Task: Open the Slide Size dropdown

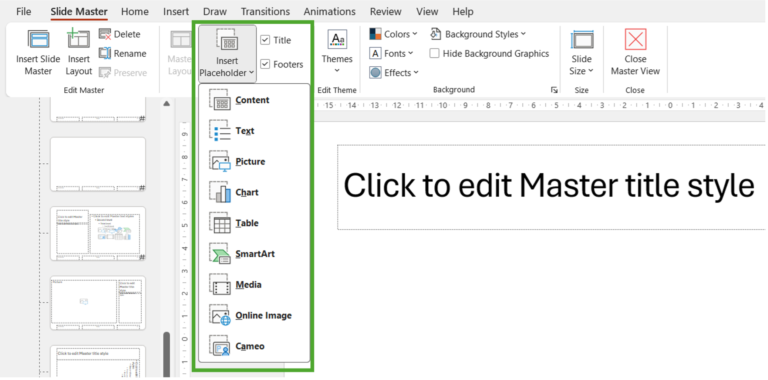Action: tap(590, 71)
